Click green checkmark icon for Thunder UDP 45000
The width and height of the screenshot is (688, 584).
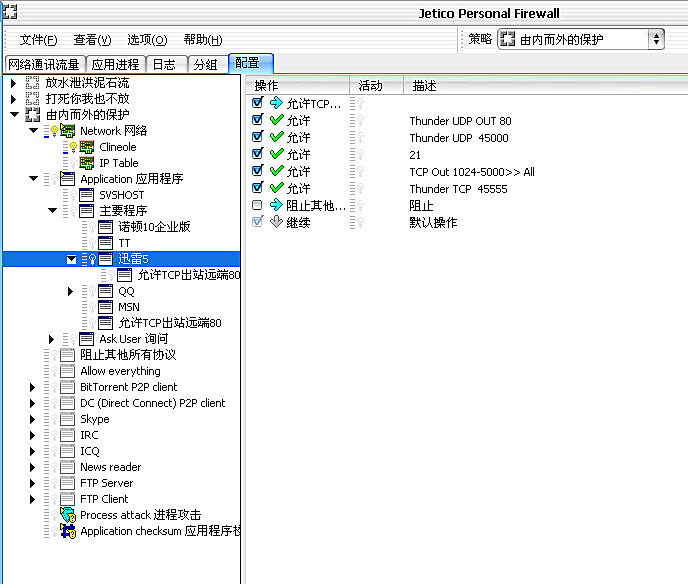coord(277,138)
